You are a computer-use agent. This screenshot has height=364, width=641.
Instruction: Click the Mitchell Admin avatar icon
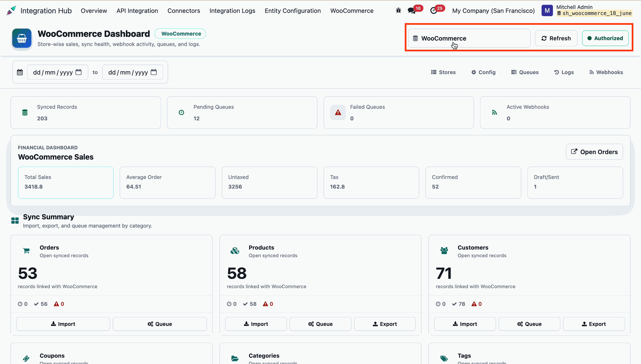pos(547,11)
